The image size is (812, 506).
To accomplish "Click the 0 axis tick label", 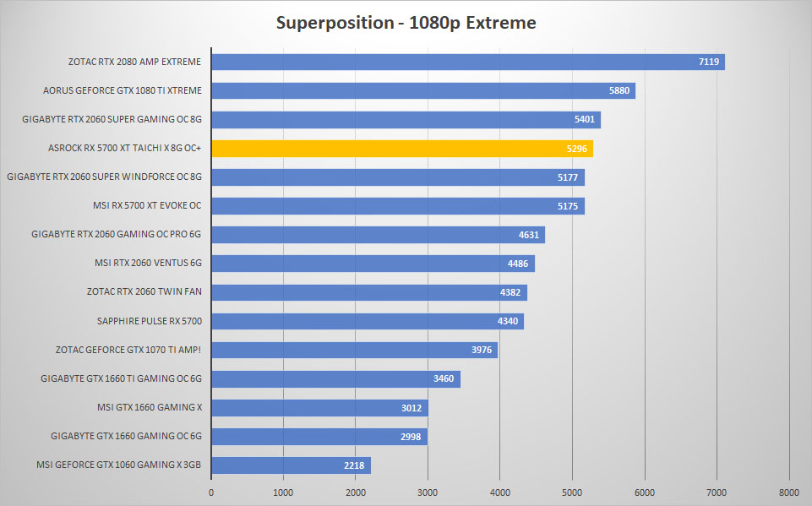I will (x=210, y=492).
